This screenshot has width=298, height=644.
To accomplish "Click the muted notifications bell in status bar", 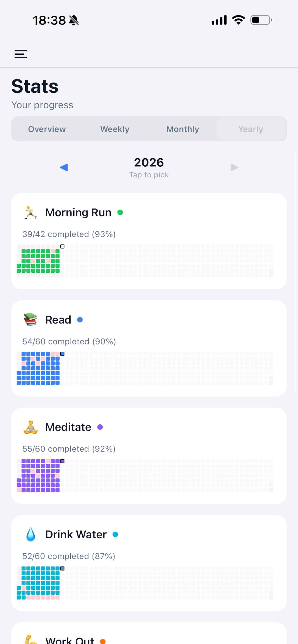I will (x=74, y=20).
